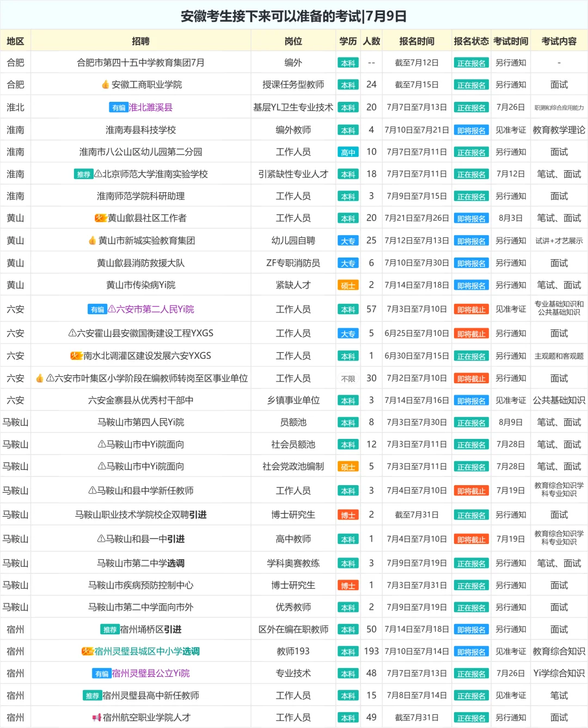This screenshot has width=588, height=728.
Task: Click the 正在报名 badge for 合肥市第四十五中学
Action: [x=471, y=63]
